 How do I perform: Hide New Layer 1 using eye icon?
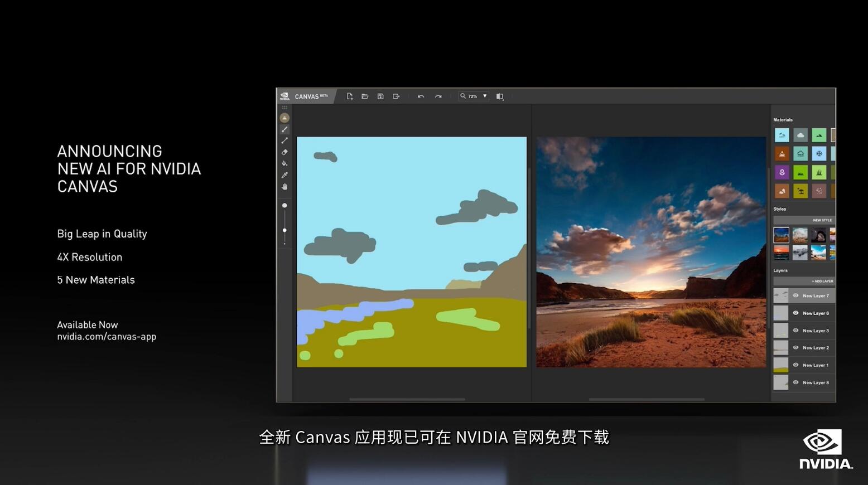[x=795, y=365]
